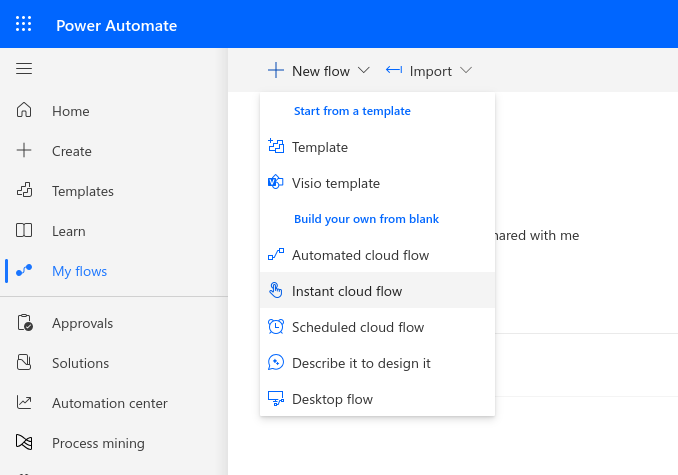This screenshot has height=475, width=678.
Task: Open Create page from sidebar
Action: click(x=72, y=151)
